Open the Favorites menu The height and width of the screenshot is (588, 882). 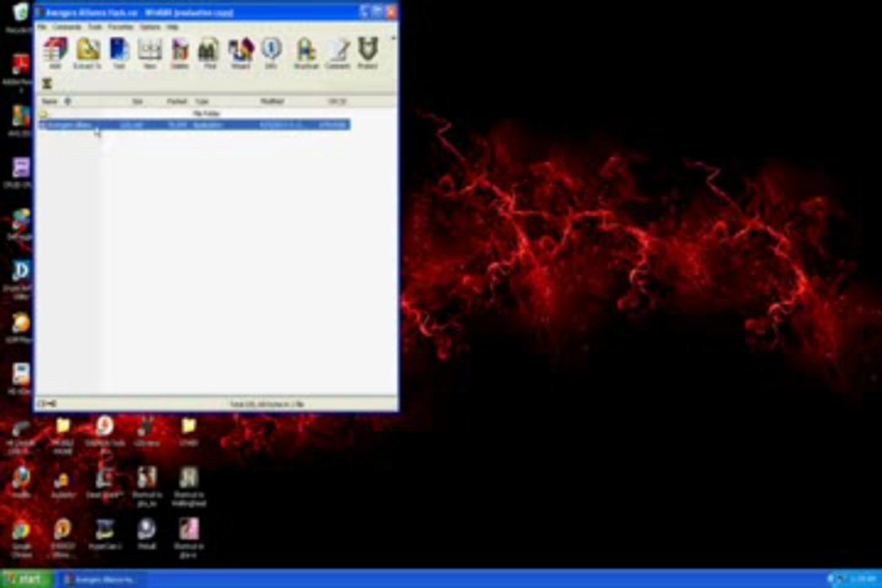(x=121, y=26)
